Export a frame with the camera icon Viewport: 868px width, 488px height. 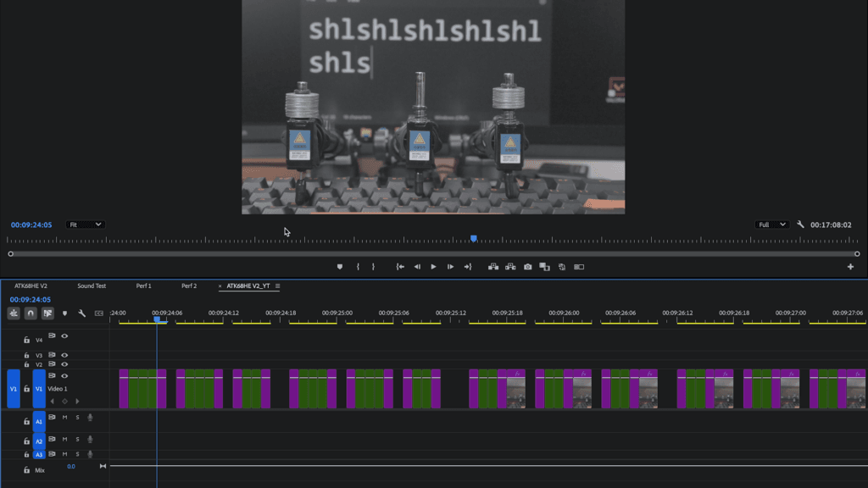tap(527, 267)
